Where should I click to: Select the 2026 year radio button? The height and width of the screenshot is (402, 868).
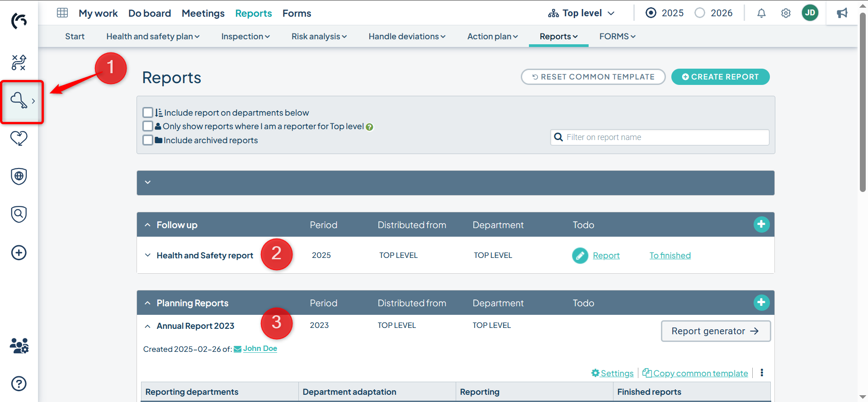coord(700,13)
